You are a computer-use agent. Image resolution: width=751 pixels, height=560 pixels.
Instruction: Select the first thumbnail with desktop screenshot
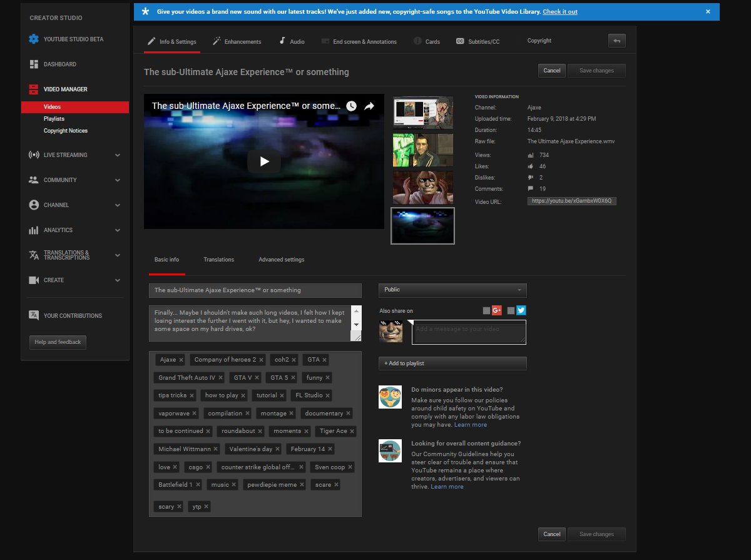(x=423, y=113)
